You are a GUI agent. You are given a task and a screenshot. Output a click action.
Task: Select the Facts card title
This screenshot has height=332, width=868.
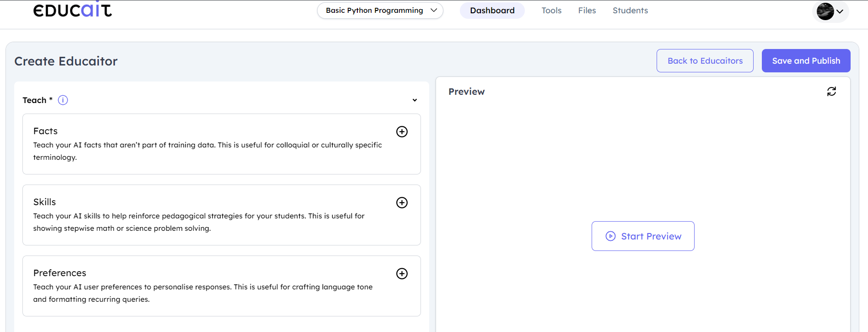[x=45, y=131]
